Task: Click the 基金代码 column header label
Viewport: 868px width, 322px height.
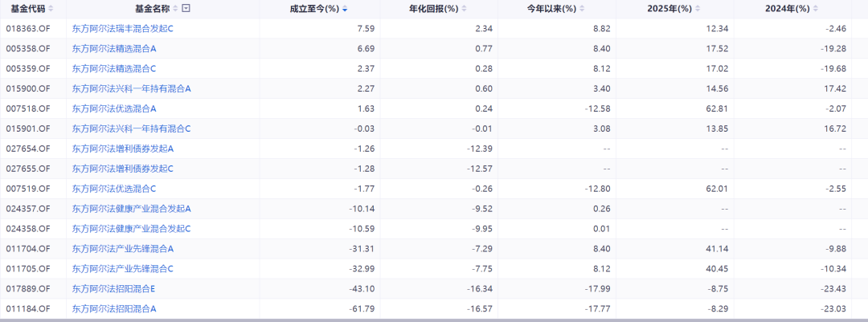Action: click(x=28, y=9)
